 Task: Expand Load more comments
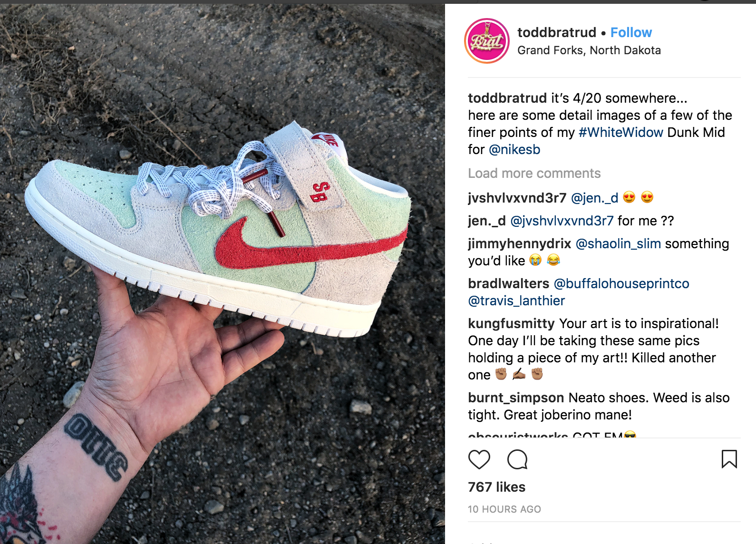(x=534, y=173)
